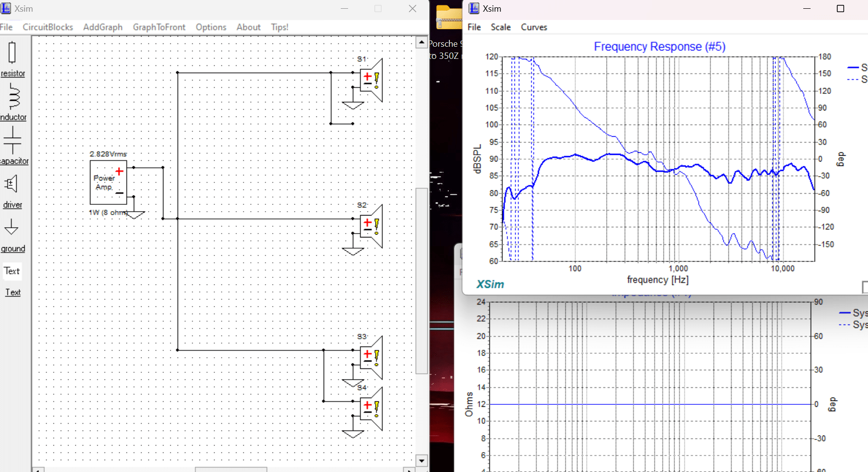
Task: Choose the capacitor component icon
Action: pos(12,140)
